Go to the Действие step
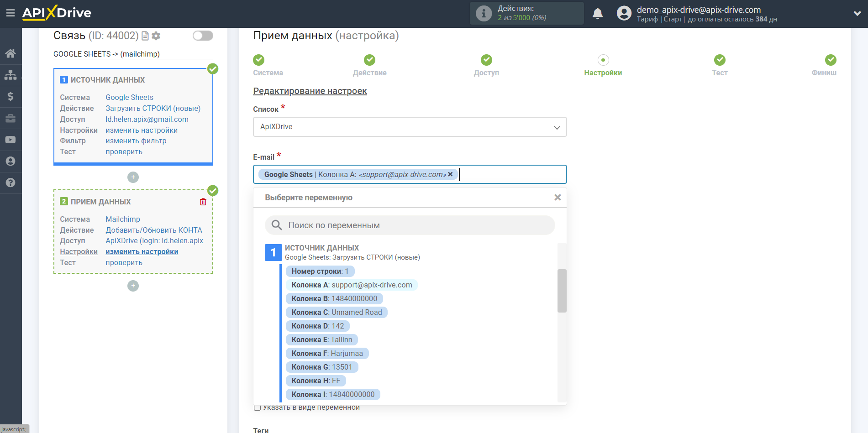This screenshot has width=868, height=433. [x=370, y=65]
